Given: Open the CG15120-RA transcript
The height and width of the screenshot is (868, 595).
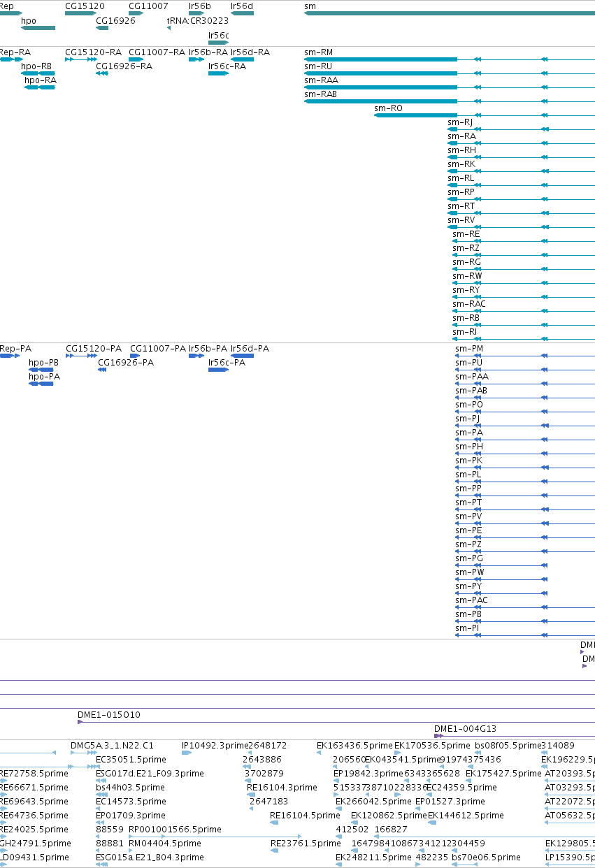Looking at the screenshot, I should (81, 59).
